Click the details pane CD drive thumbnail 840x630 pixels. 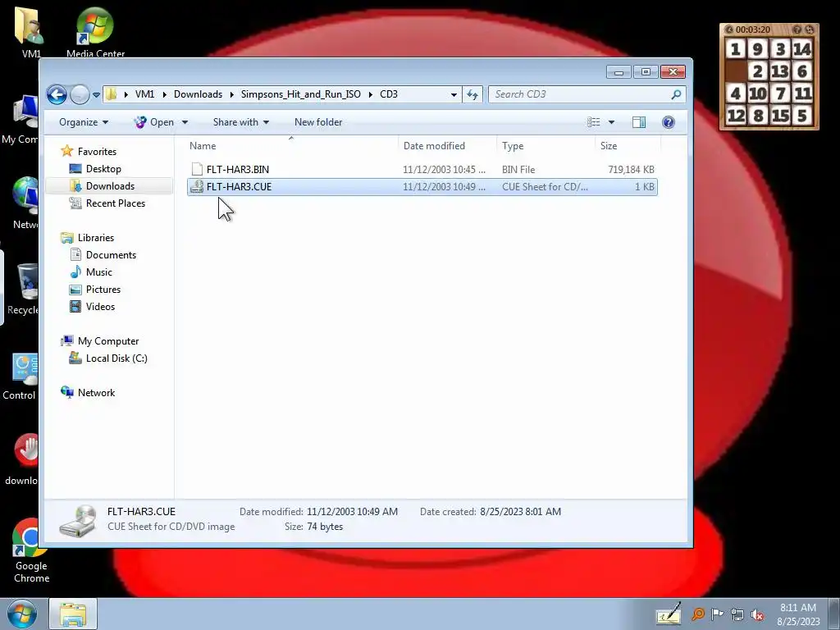78,520
